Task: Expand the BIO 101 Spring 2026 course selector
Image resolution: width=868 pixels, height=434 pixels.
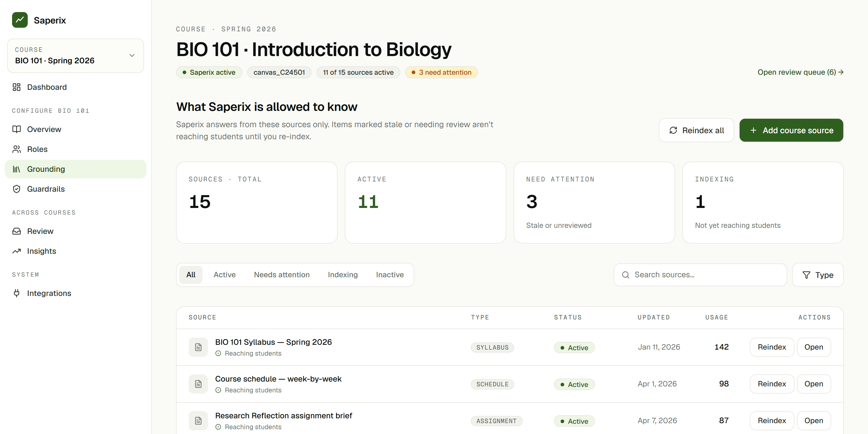Action: click(75, 55)
